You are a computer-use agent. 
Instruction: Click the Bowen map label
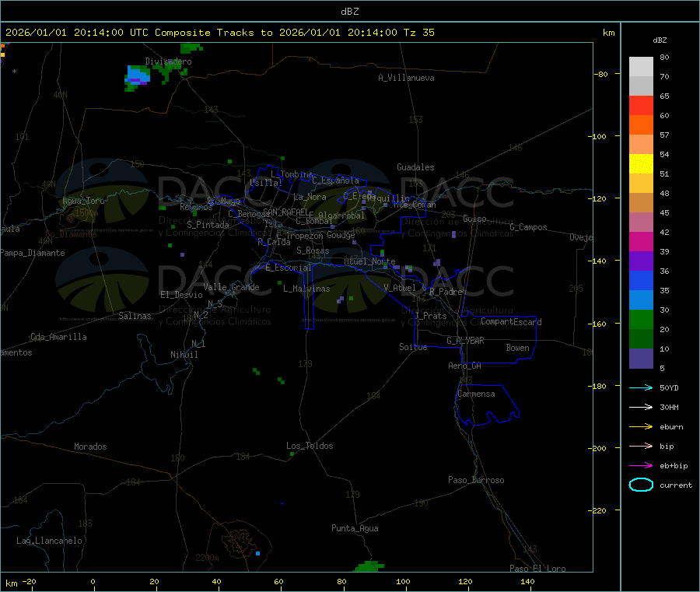coord(517,348)
